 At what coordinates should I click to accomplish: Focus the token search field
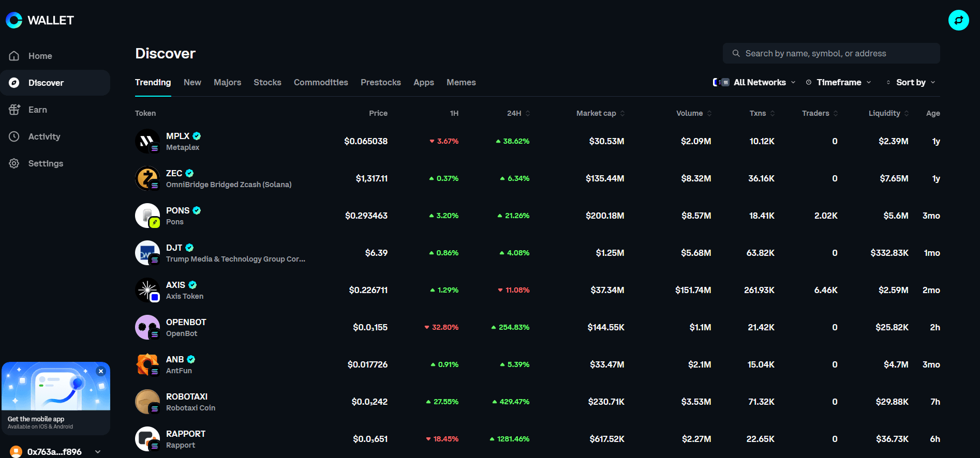point(831,53)
